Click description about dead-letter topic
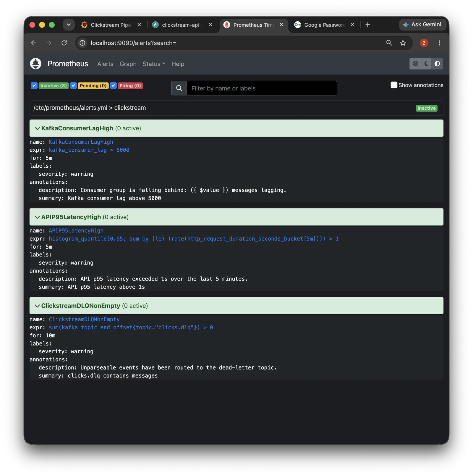The image size is (473, 476). point(158,367)
